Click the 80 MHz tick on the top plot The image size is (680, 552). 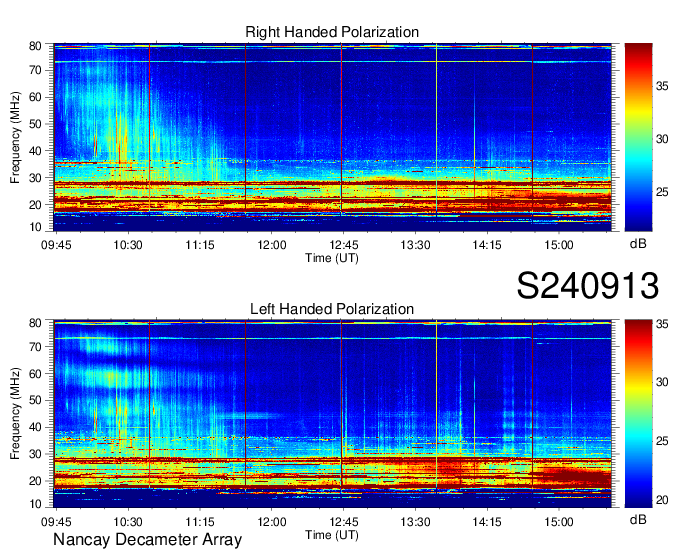(35, 46)
